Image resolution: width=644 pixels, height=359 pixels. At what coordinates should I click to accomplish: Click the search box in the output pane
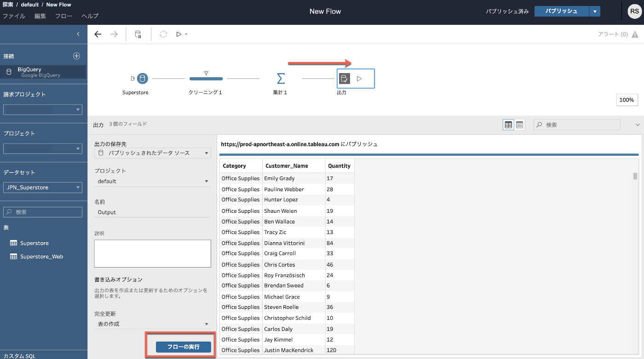(x=577, y=125)
